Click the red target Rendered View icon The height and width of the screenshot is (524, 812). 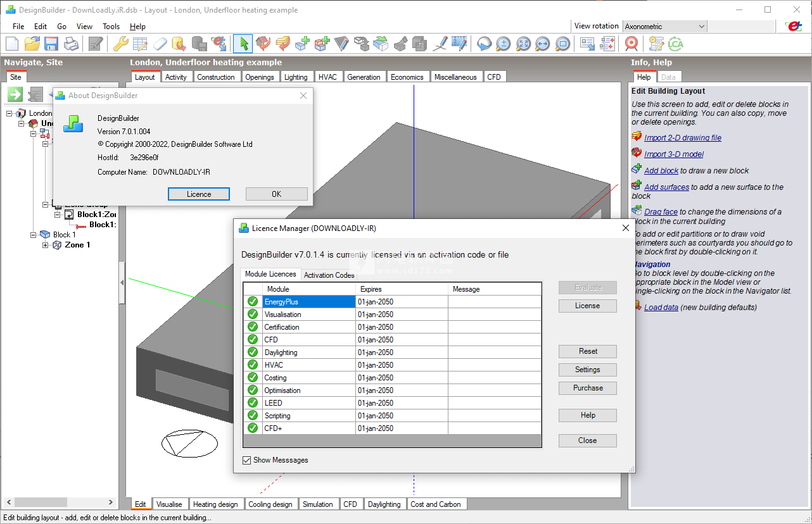pyautogui.click(x=631, y=43)
